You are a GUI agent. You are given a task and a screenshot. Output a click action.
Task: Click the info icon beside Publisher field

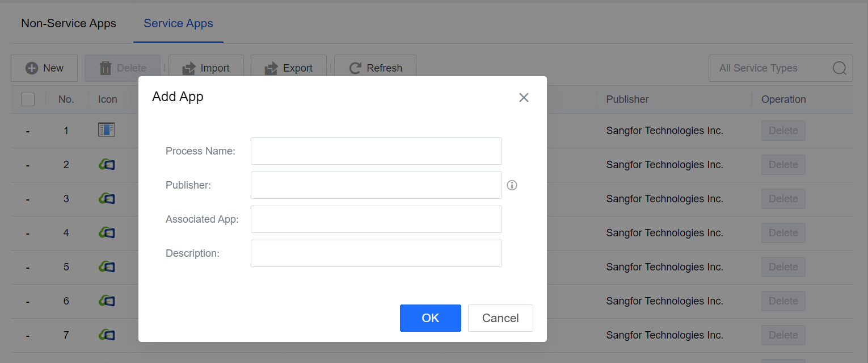click(x=512, y=185)
